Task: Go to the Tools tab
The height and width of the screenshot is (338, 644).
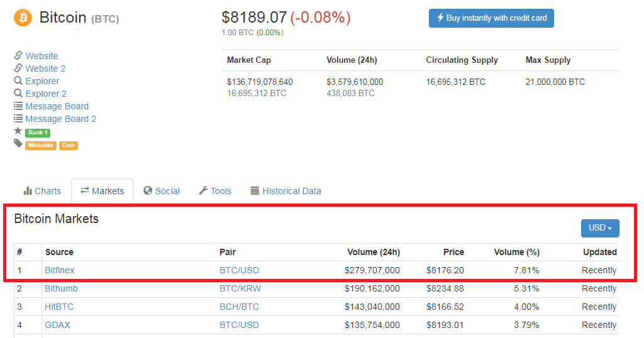Action: point(215,191)
